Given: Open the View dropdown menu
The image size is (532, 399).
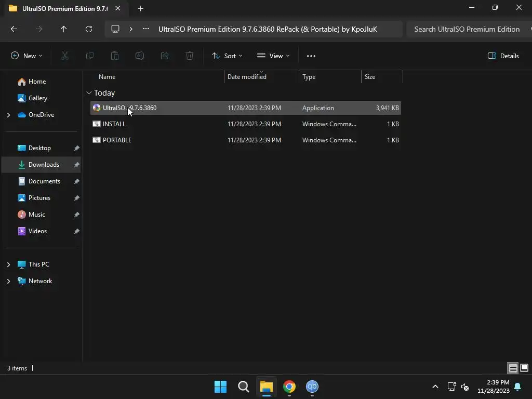Looking at the screenshot, I should [x=273, y=56].
